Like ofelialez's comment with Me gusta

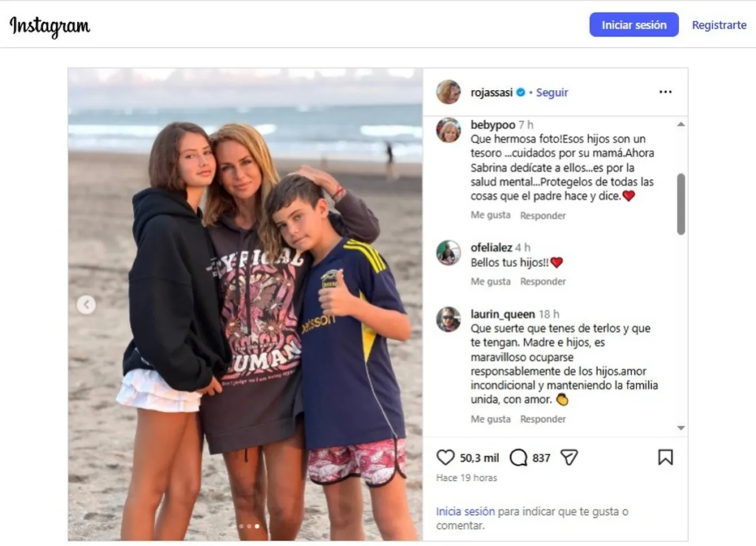(490, 281)
